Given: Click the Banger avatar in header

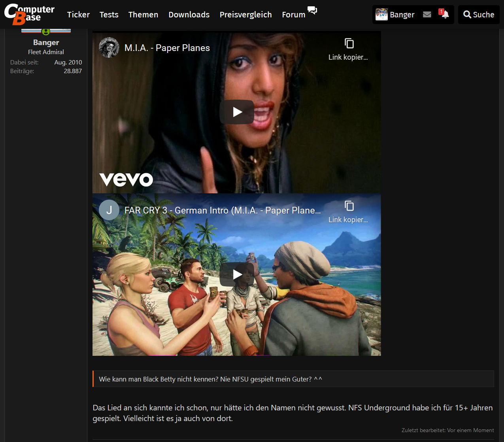Looking at the screenshot, I should point(381,15).
